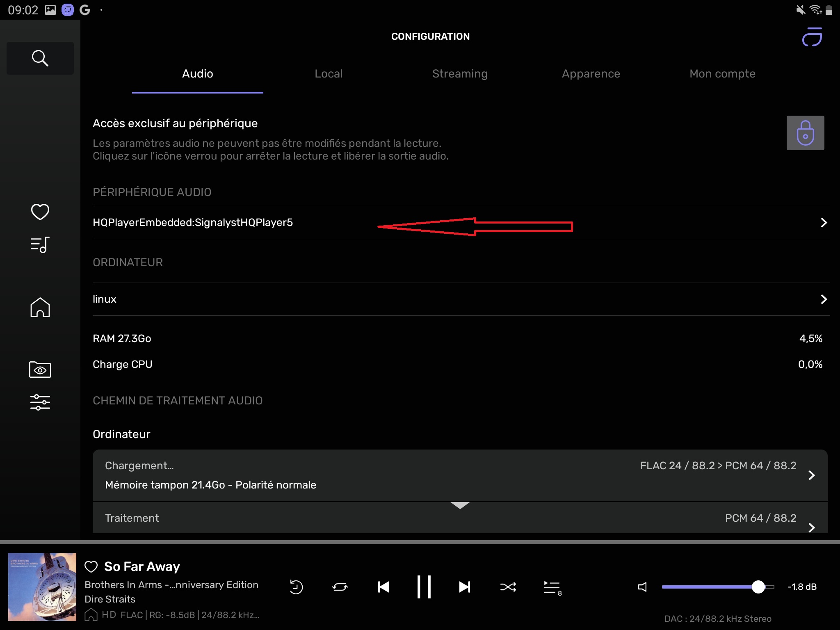Expand HQPlayerEmbedded audio device chevron
Screen dimensions: 840x630
tap(824, 222)
